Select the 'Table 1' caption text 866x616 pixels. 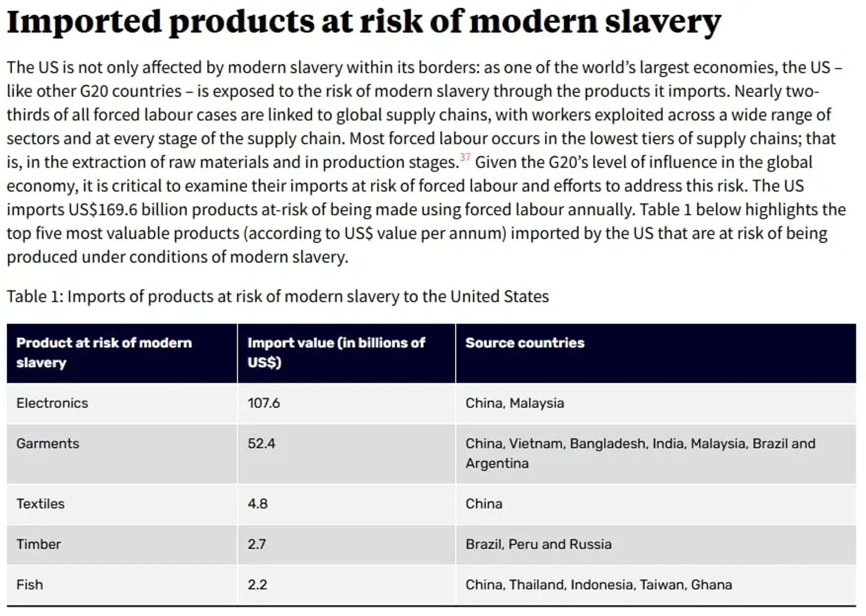coord(277,297)
